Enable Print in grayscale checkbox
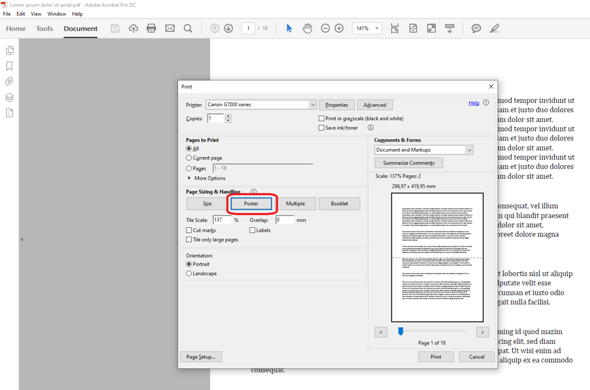The height and width of the screenshot is (390, 590). [x=321, y=118]
